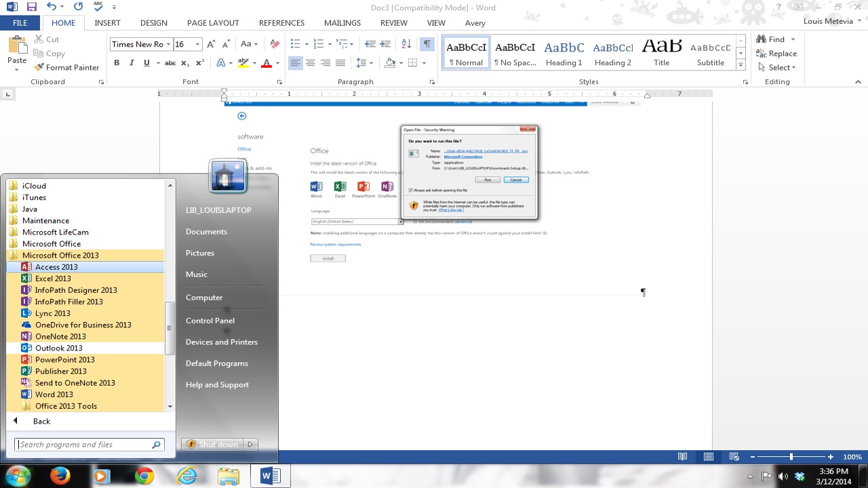Click Grow Font button
Screen dimensions: 868x488
(211, 44)
